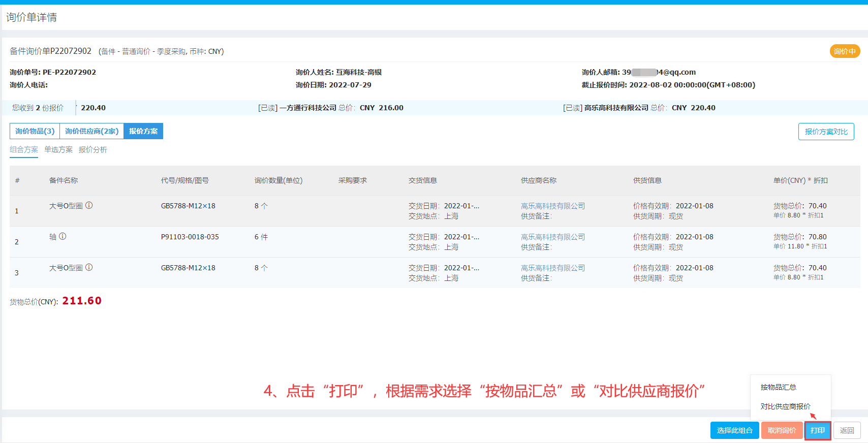
Task: Click the 询价中 status badge
Action: click(x=845, y=51)
